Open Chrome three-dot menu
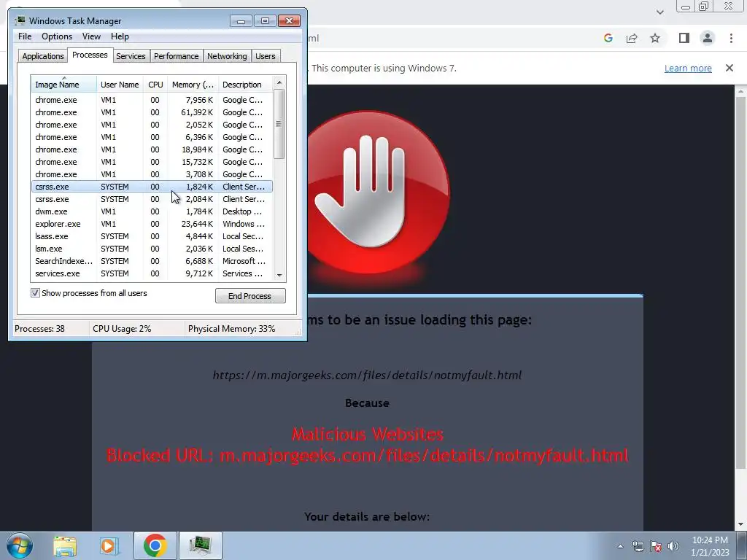This screenshot has width=747, height=560. point(731,38)
